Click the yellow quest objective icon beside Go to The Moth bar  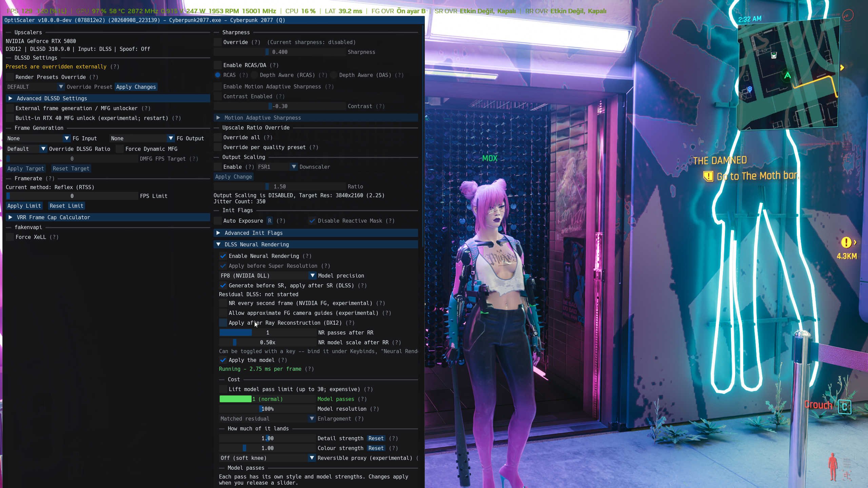(x=708, y=176)
